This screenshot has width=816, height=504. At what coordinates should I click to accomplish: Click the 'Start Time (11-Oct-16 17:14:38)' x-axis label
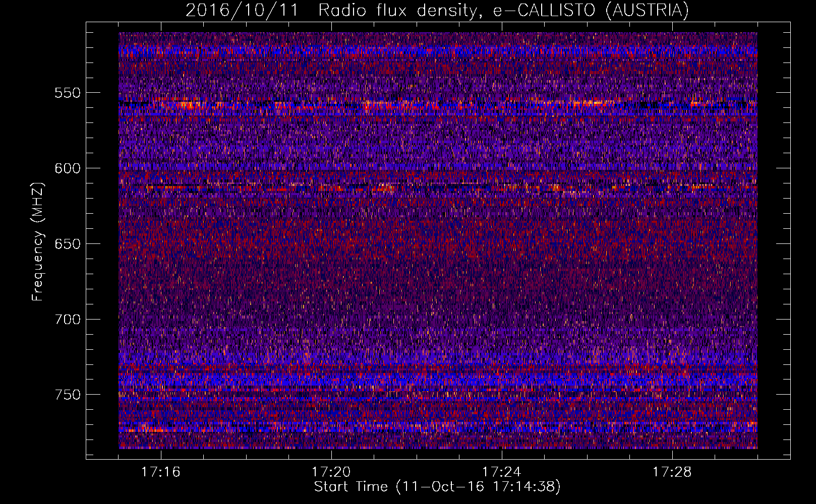pos(437,487)
